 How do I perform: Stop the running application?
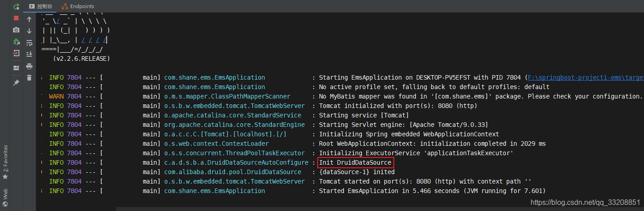pos(16,18)
